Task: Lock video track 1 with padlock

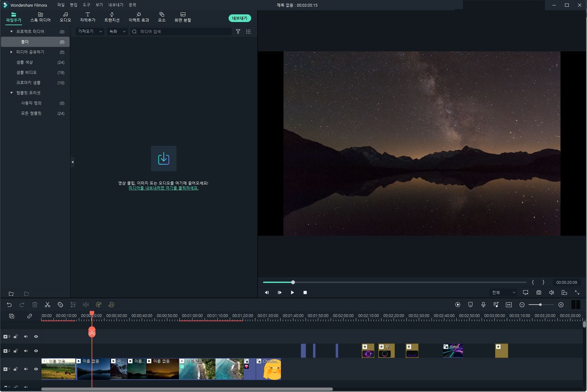Action: 15,369
